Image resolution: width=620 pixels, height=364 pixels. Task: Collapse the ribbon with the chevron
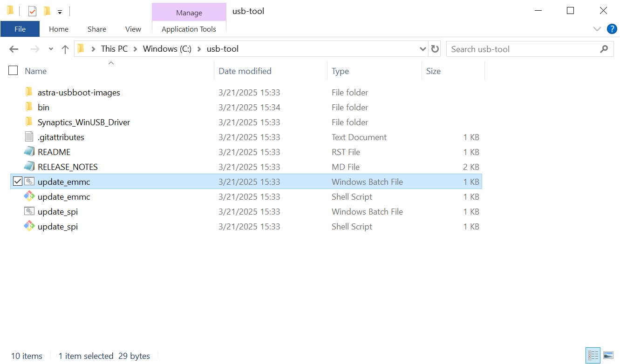tap(597, 29)
